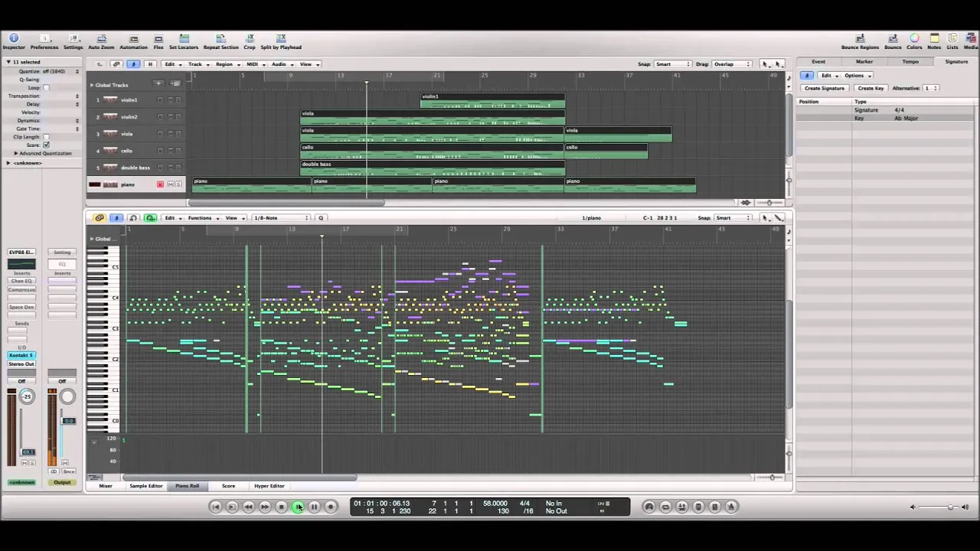Toggle Piano Roll link button

[100, 218]
